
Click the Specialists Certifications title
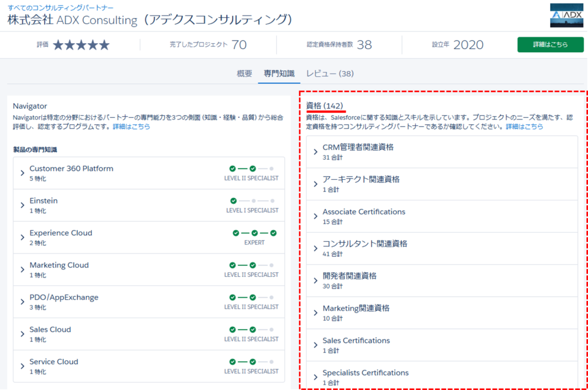coord(366,373)
